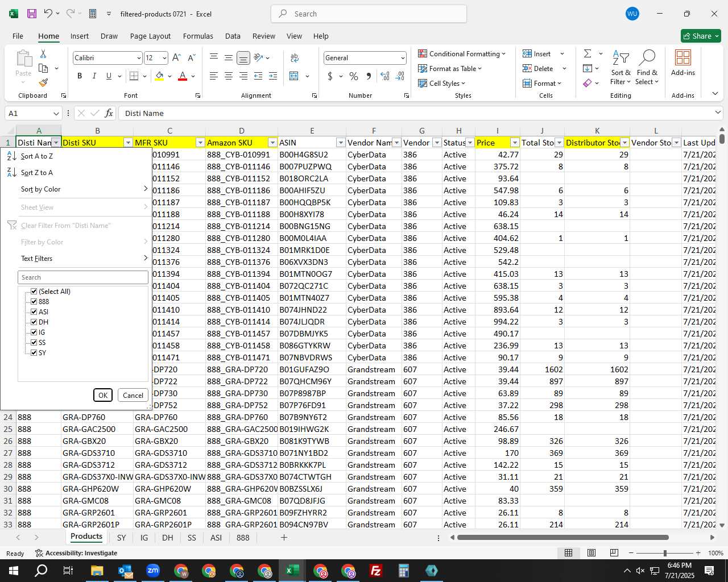Choose Sort A to Z in filter menu
Screen dimensions: 728x582
pos(76,156)
